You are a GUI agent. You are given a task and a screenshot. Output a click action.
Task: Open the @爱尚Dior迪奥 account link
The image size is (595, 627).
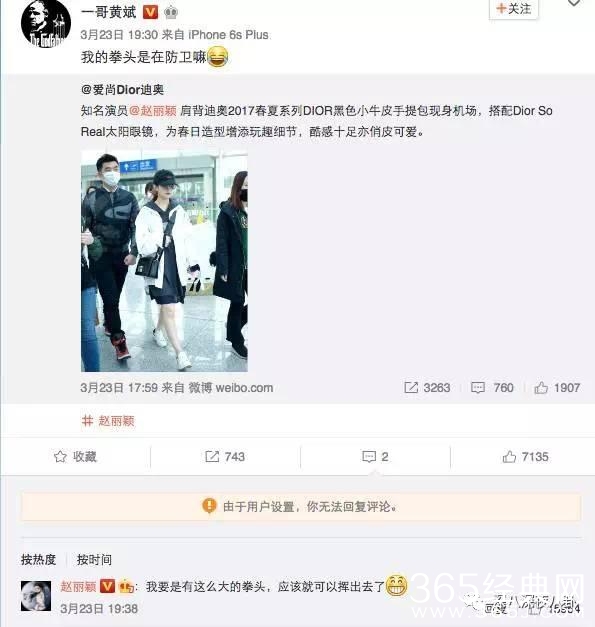click(122, 90)
